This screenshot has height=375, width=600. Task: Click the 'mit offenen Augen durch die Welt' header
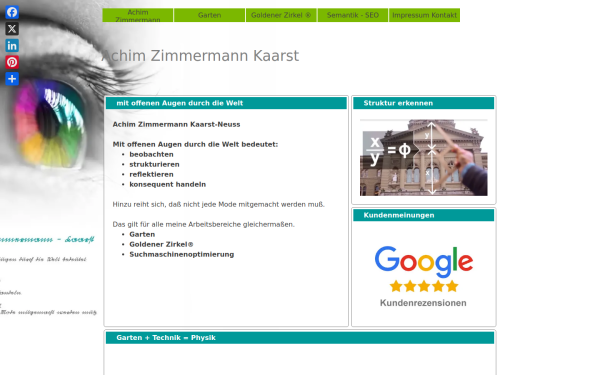[226, 103]
